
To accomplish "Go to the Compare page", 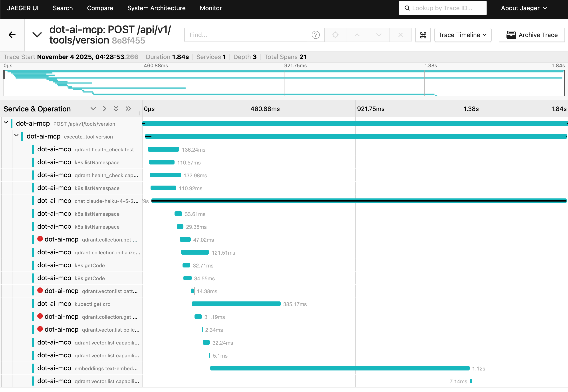I will (100, 8).
